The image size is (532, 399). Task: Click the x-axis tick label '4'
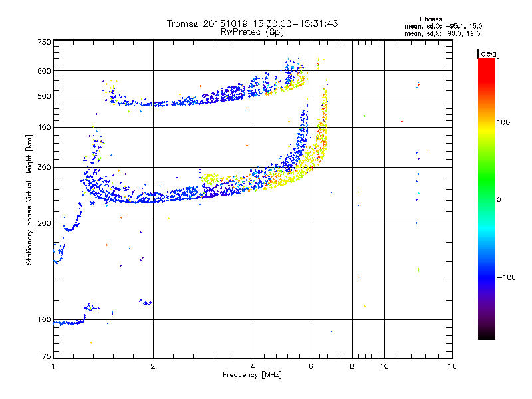(x=253, y=366)
